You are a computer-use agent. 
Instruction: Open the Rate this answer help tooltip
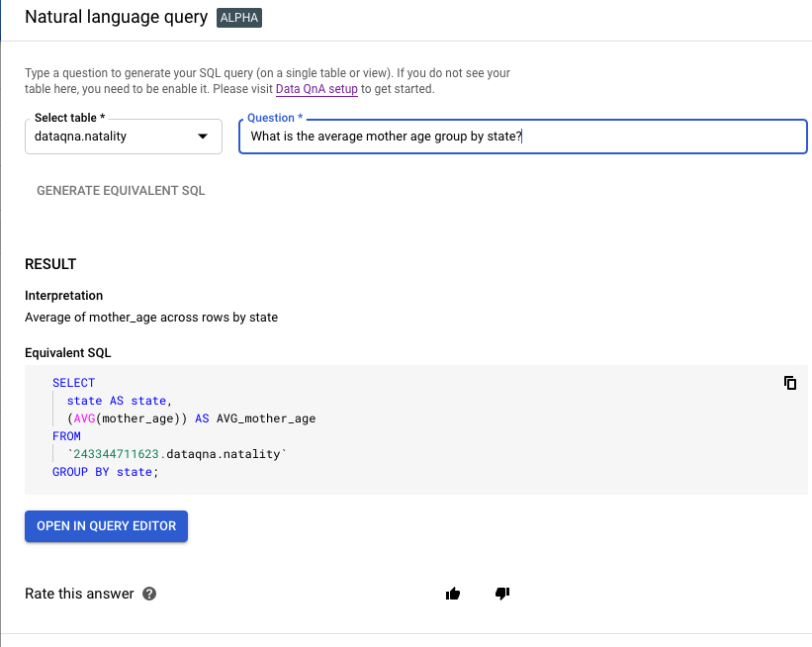point(149,594)
